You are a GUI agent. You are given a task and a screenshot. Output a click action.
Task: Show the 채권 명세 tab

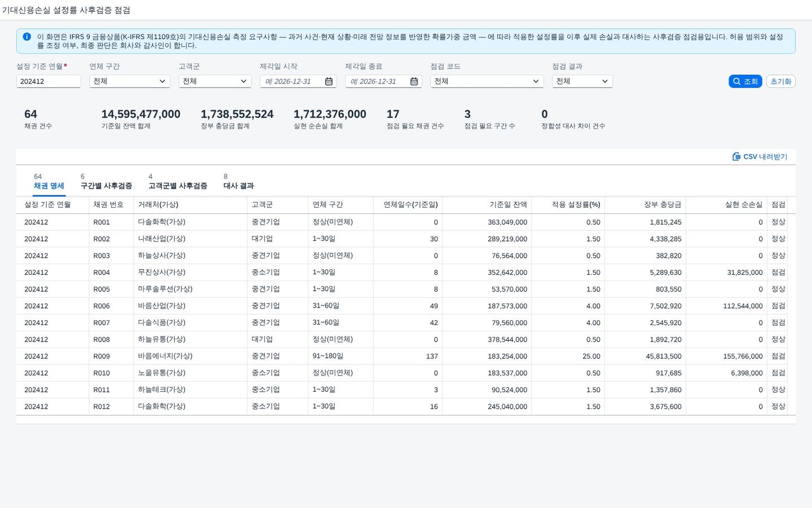tap(49, 181)
